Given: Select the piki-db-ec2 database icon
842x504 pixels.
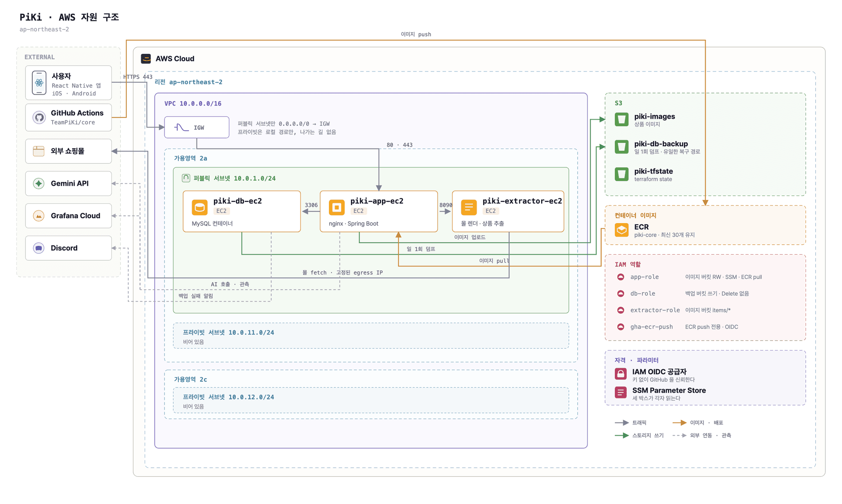Looking at the screenshot, I should (x=200, y=207).
